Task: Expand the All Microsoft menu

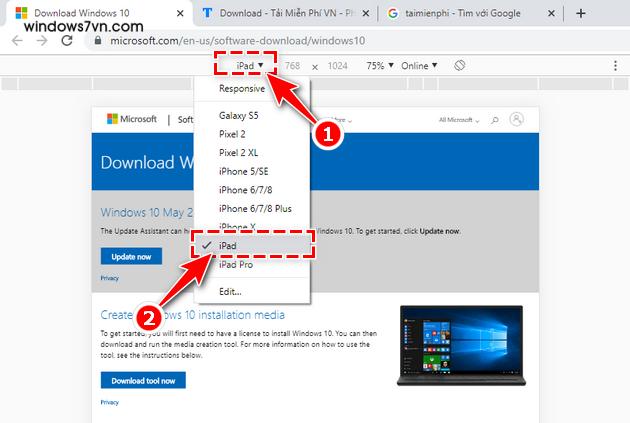Action: (x=459, y=120)
